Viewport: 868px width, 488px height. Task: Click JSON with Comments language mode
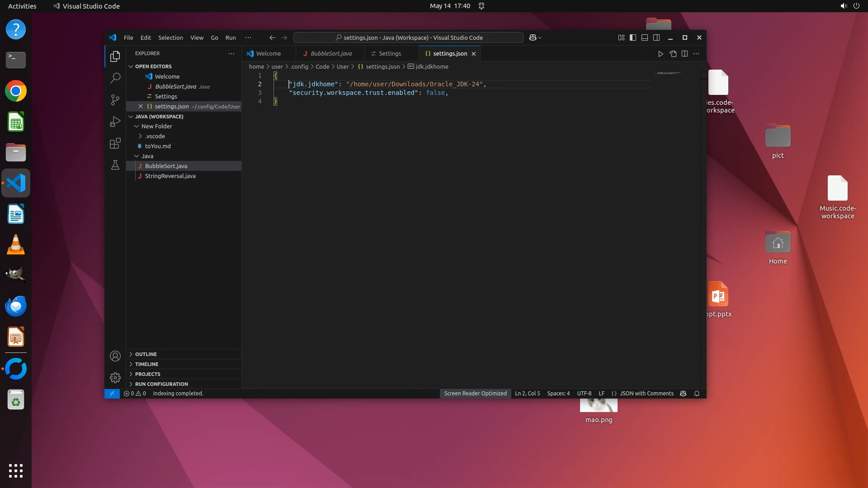(646, 394)
